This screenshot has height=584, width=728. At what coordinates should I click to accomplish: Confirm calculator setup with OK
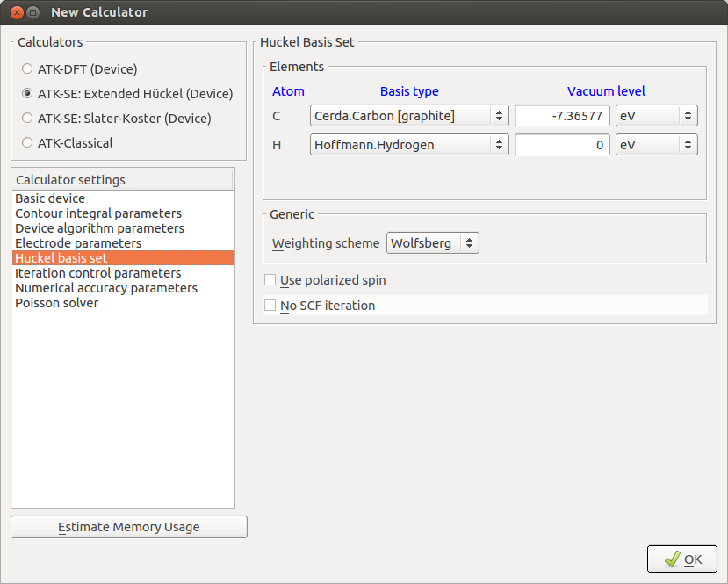coord(681,559)
